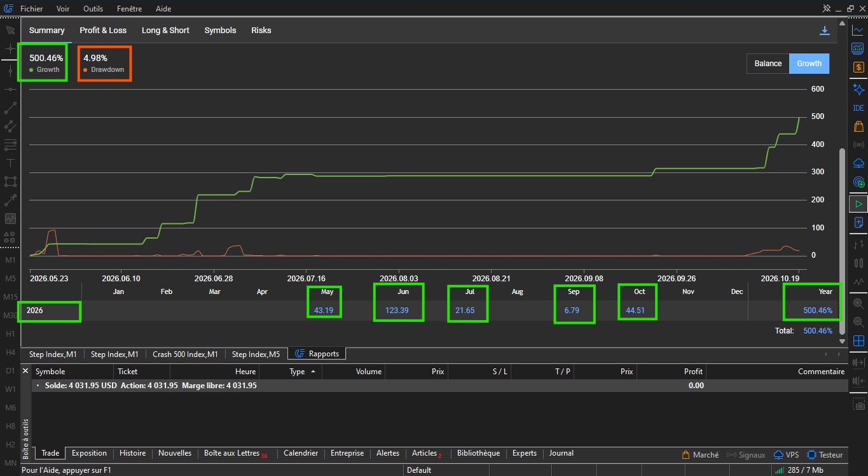Take a chart screenshot with camera icon
Viewport: 868px width, 476px height.
(x=858, y=405)
